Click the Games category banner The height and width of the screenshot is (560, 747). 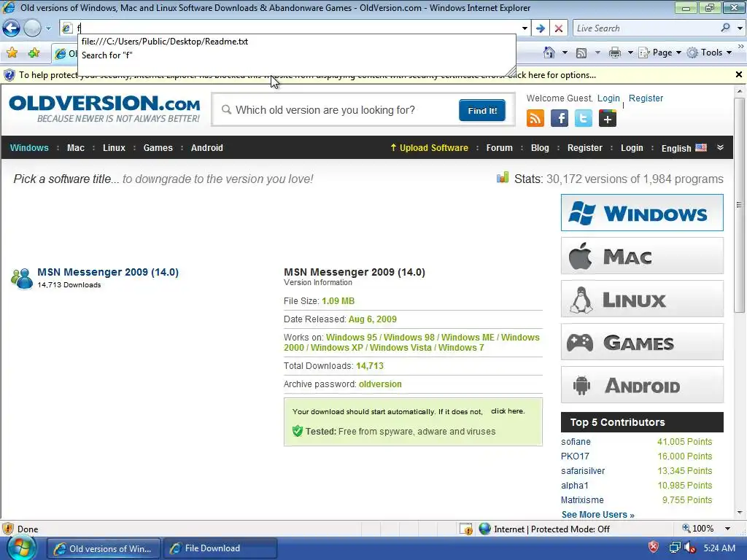point(642,342)
